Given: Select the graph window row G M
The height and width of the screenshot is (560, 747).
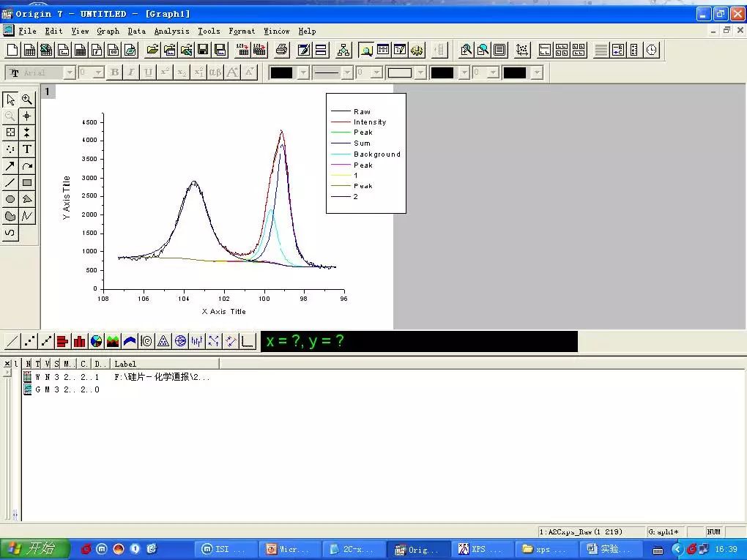Looking at the screenshot, I should click(62, 389).
